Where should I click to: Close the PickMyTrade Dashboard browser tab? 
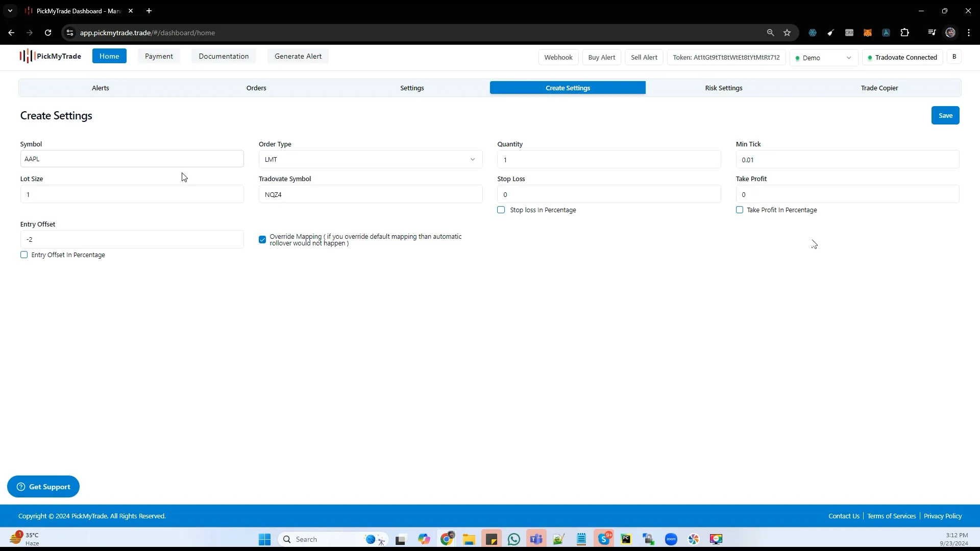coord(131,11)
